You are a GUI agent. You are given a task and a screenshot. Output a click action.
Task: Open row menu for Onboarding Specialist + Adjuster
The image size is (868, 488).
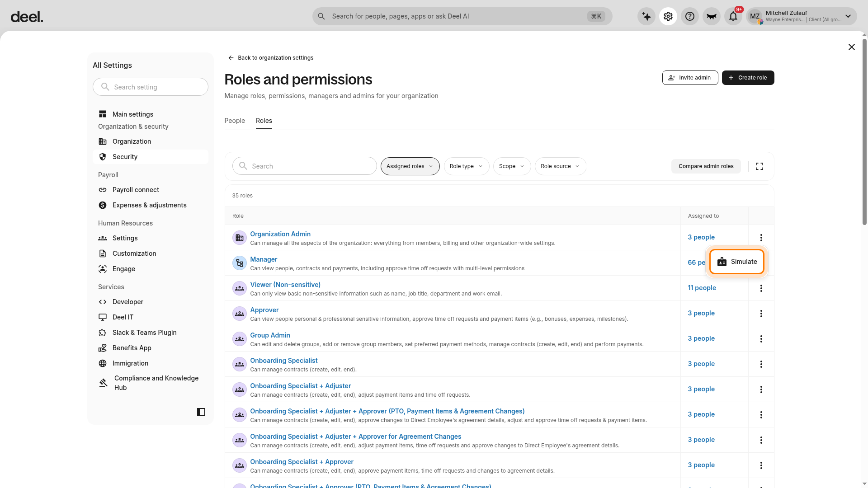761,389
